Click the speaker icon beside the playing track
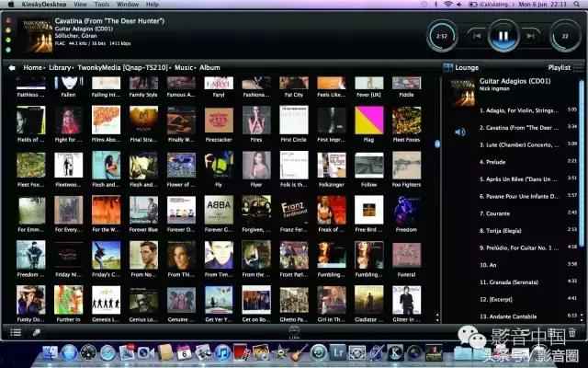588x368 pixels. coord(459,132)
